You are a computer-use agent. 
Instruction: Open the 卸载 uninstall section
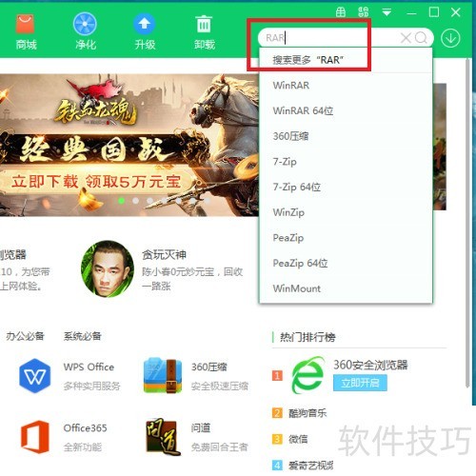(204, 31)
